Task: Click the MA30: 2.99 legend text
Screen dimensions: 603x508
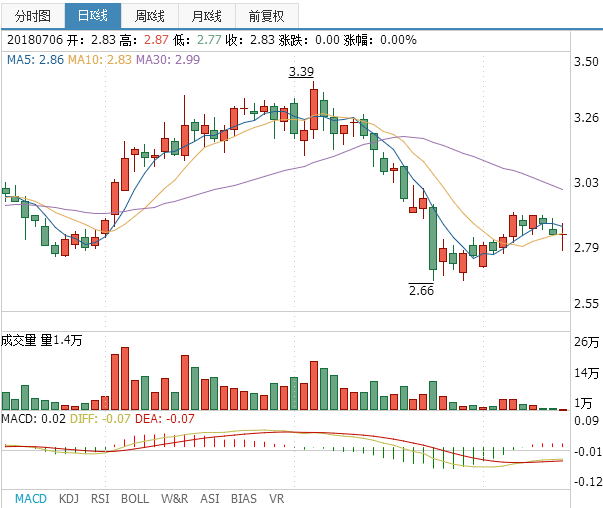Action: click(168, 60)
